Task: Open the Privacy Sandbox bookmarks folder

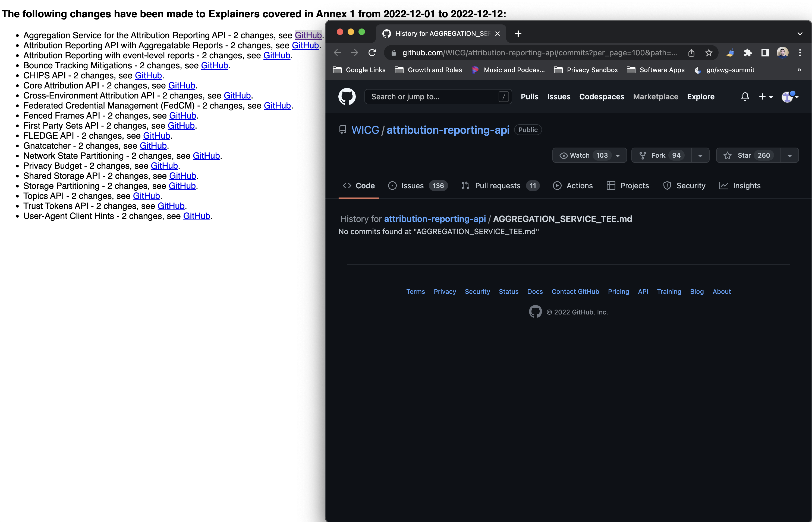Action: tap(593, 70)
